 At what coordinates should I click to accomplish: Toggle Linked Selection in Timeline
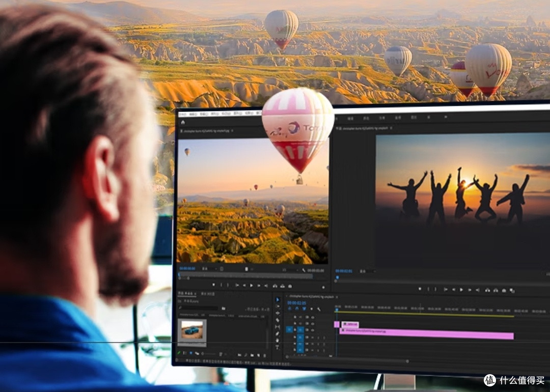click(x=304, y=309)
